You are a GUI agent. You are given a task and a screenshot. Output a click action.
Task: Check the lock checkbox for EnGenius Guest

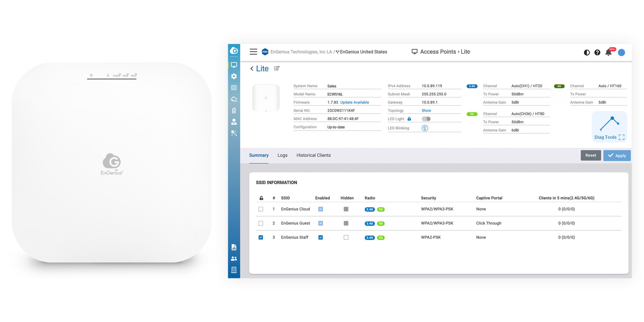(261, 223)
